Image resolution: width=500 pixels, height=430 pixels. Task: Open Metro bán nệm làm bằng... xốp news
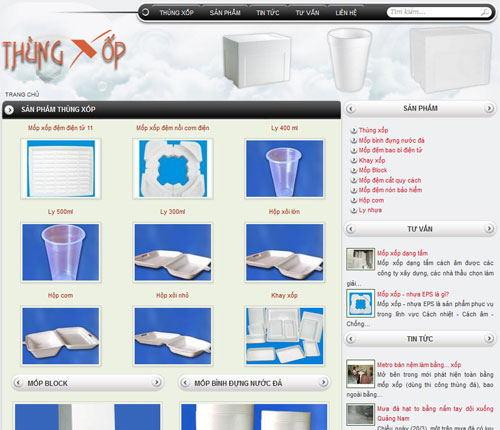click(x=419, y=365)
